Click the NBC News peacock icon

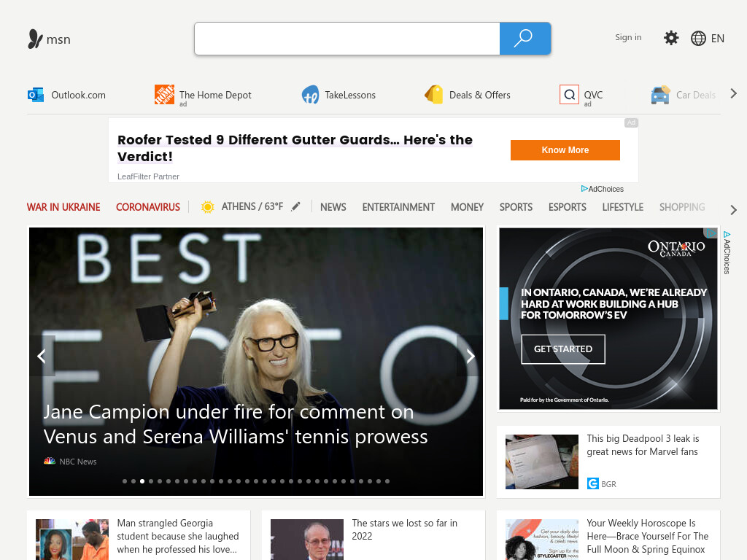[x=50, y=461]
